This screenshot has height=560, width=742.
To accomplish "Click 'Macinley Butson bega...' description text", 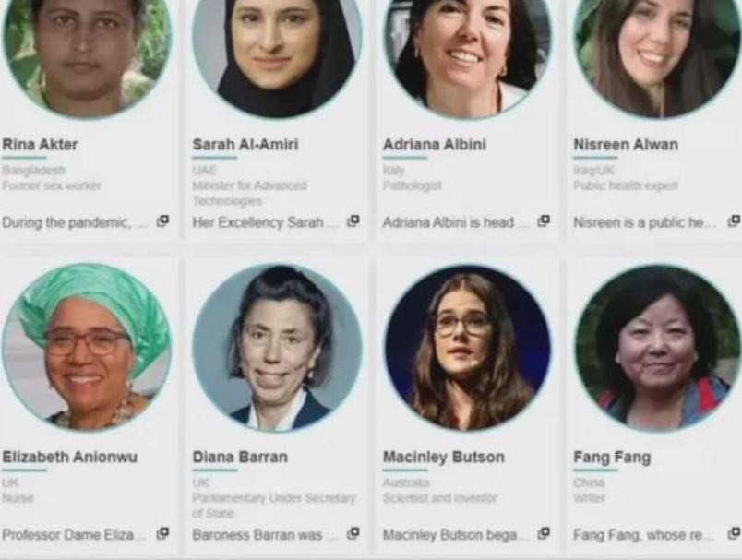I will [456, 535].
